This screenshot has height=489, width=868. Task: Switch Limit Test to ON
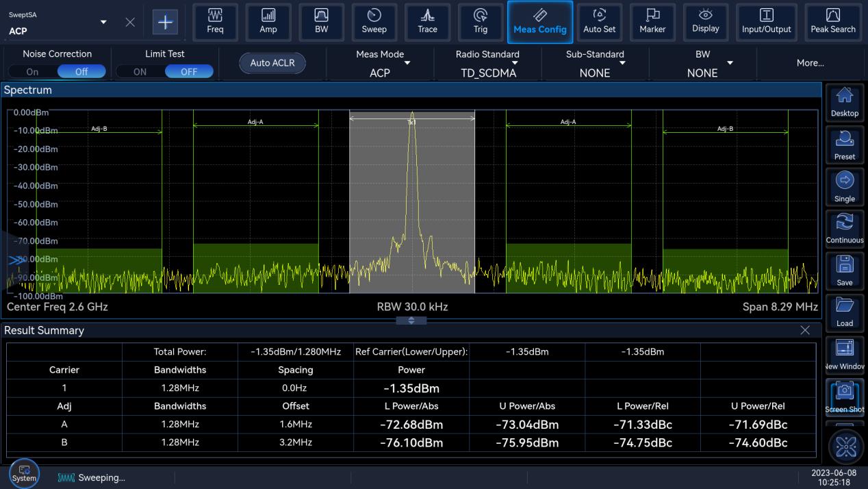[140, 71]
